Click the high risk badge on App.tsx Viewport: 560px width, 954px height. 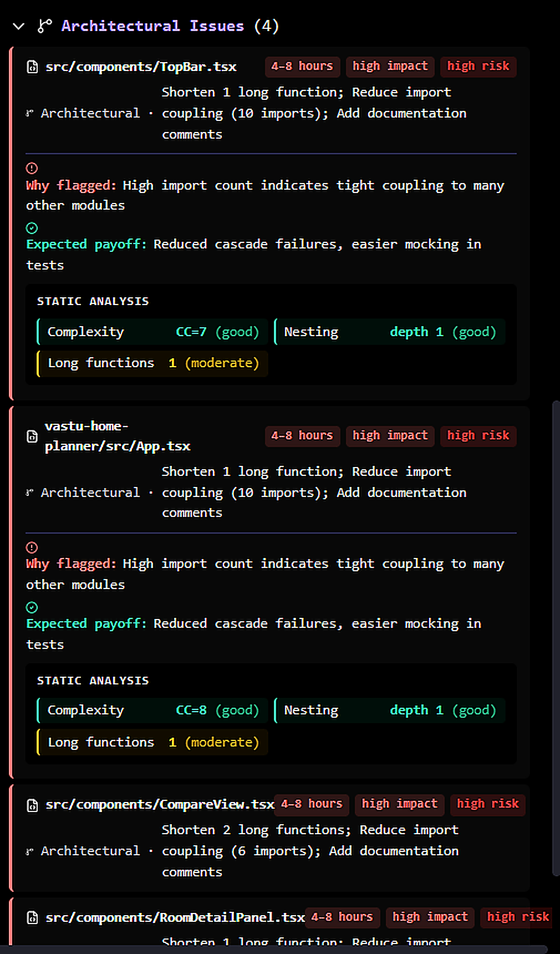click(478, 436)
